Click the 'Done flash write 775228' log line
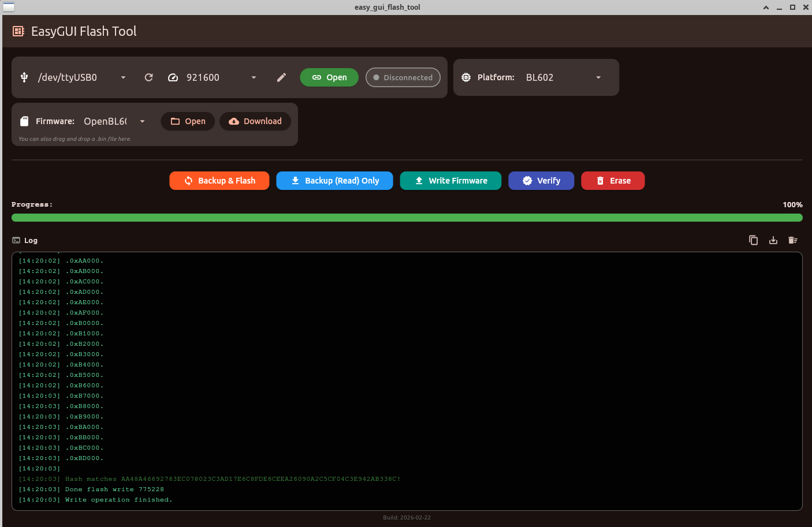Screen dimensions: 812x527 pos(91,489)
